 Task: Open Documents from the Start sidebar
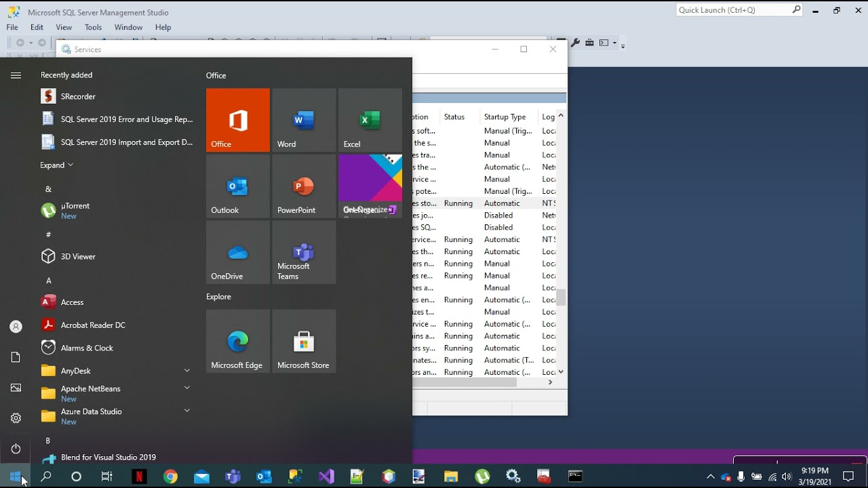16,357
